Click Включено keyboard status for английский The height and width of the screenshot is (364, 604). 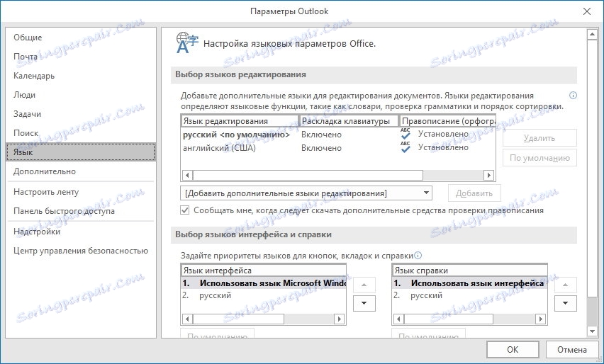click(321, 148)
